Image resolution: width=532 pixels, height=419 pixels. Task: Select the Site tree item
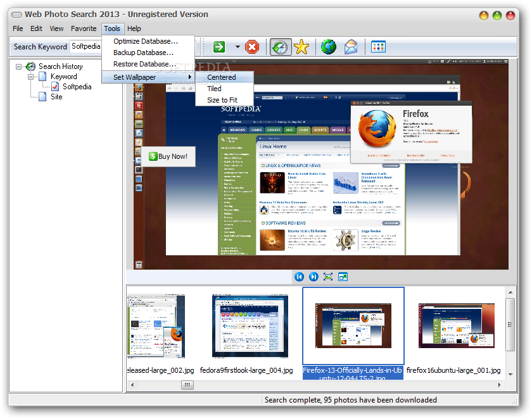point(56,97)
